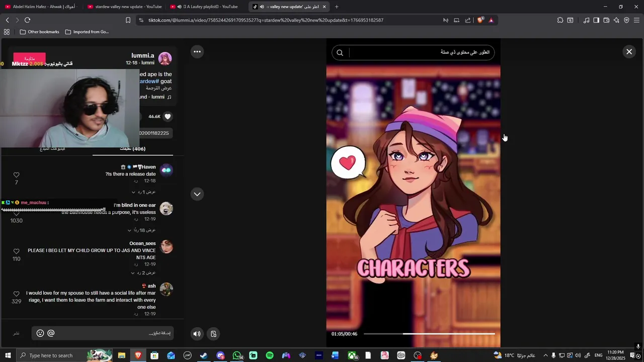Click the search magnifier icon above the video
Viewport: 644px width, 362px height.
pos(340,53)
